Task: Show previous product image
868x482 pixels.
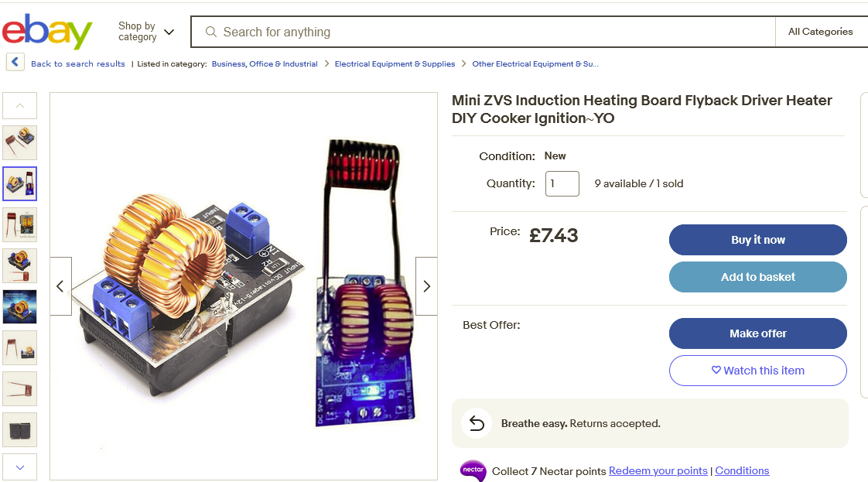Action: [60, 286]
